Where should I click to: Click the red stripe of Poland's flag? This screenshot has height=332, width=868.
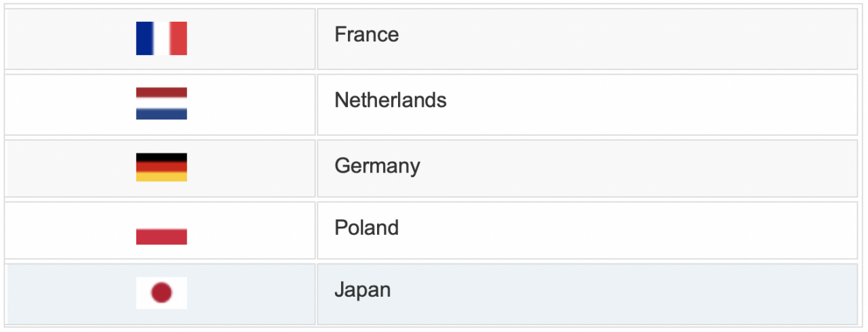coord(161,237)
